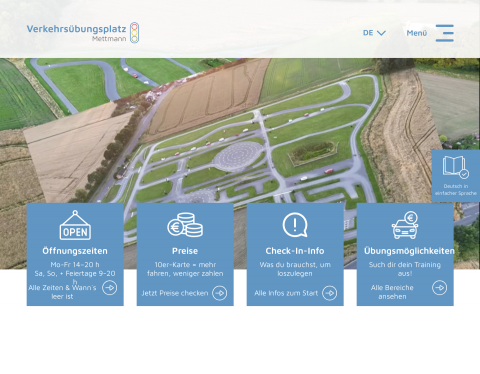Click the hamburger menu icon
The width and height of the screenshot is (480, 374).
click(x=445, y=33)
